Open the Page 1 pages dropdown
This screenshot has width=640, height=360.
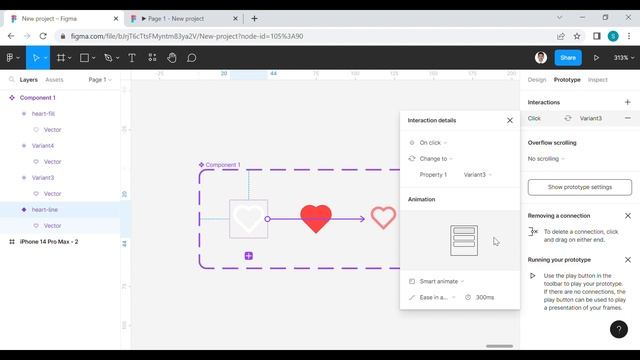click(100, 80)
